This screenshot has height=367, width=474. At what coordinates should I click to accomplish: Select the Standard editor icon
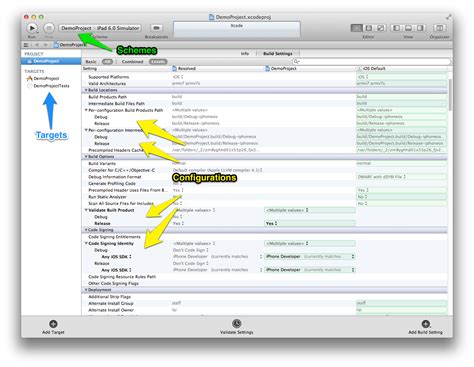tap(356, 28)
